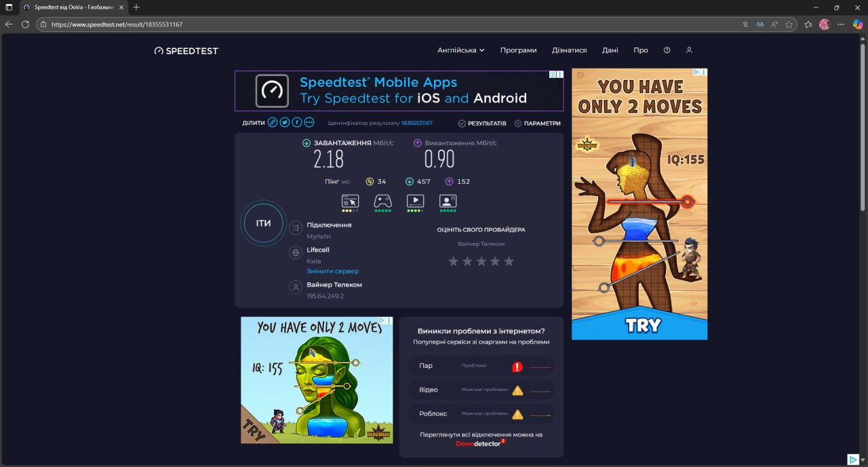This screenshot has width=868, height=467.
Task: Click the video conferencing performance icon
Action: tap(448, 201)
